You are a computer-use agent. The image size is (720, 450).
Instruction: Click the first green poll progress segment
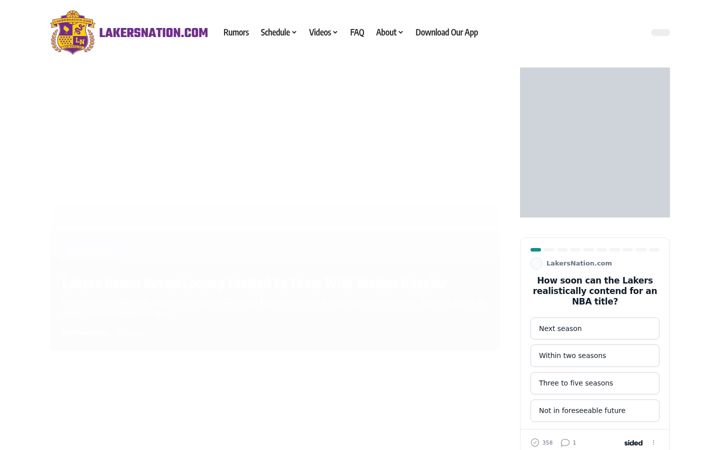pos(535,250)
